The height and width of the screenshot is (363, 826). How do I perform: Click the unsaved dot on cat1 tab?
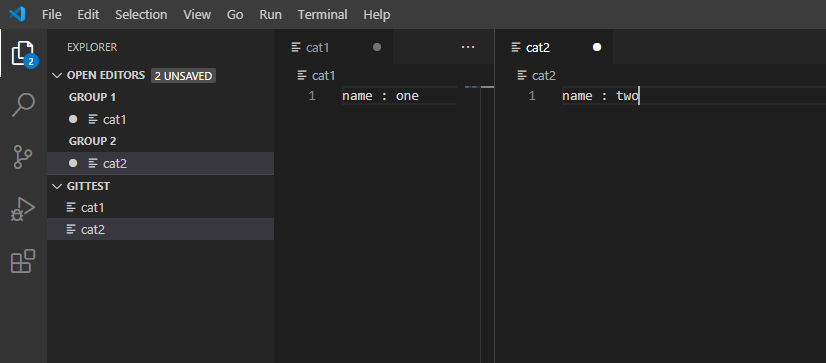click(x=377, y=47)
